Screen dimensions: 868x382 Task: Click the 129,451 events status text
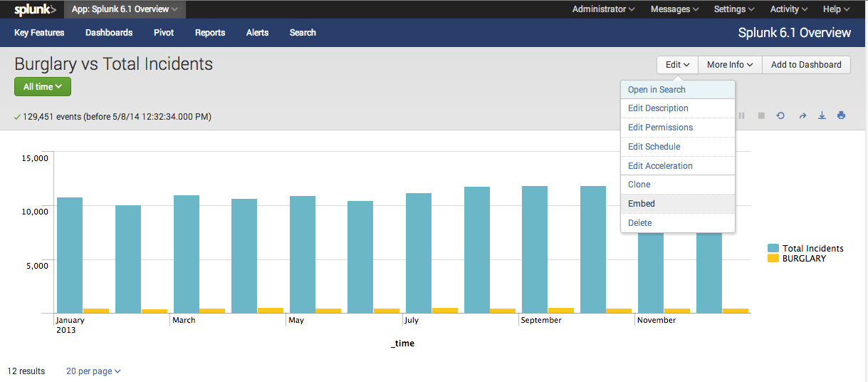pos(117,117)
